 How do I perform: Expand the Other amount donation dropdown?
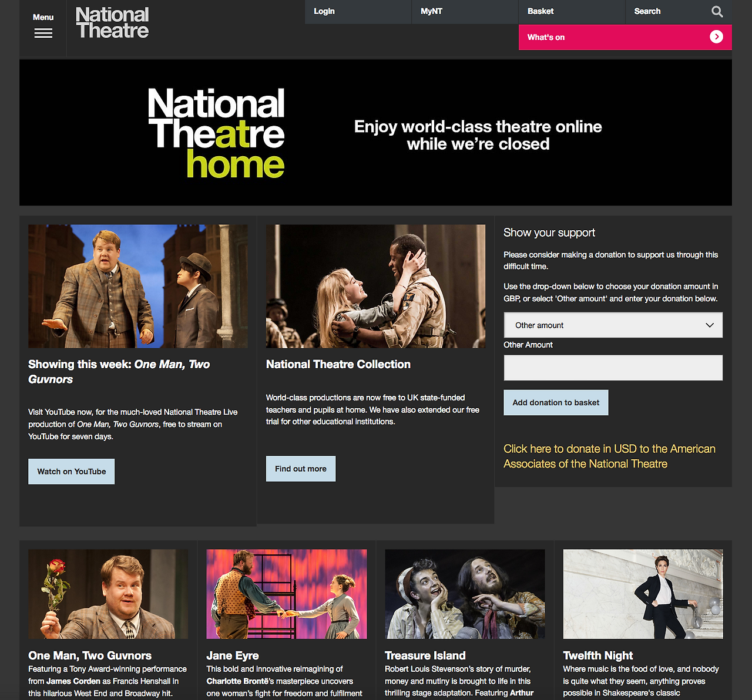613,325
